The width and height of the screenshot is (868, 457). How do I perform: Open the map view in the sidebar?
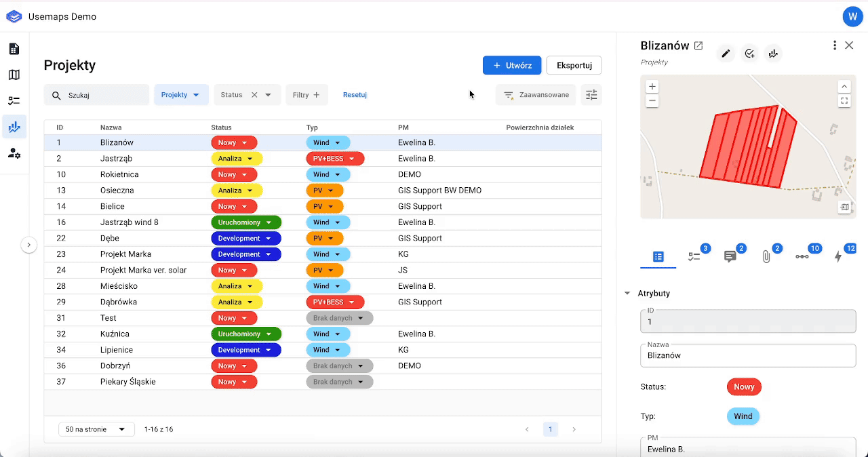pyautogui.click(x=14, y=75)
